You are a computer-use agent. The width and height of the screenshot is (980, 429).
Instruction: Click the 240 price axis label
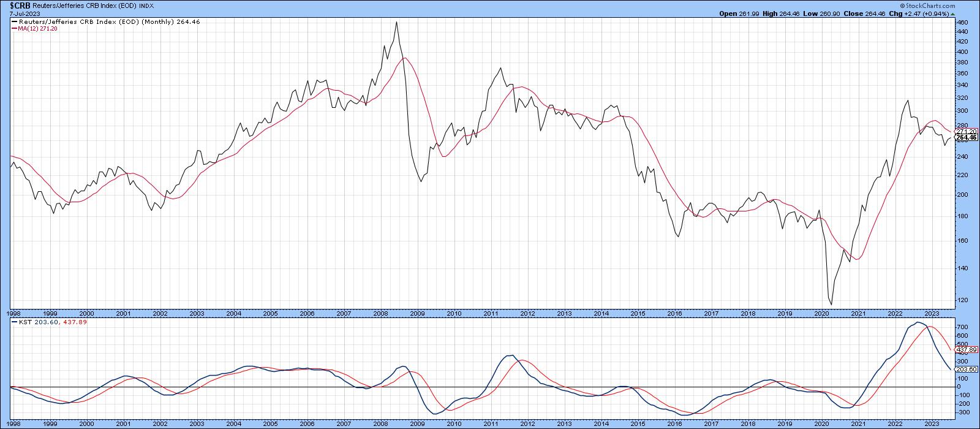[x=962, y=156]
